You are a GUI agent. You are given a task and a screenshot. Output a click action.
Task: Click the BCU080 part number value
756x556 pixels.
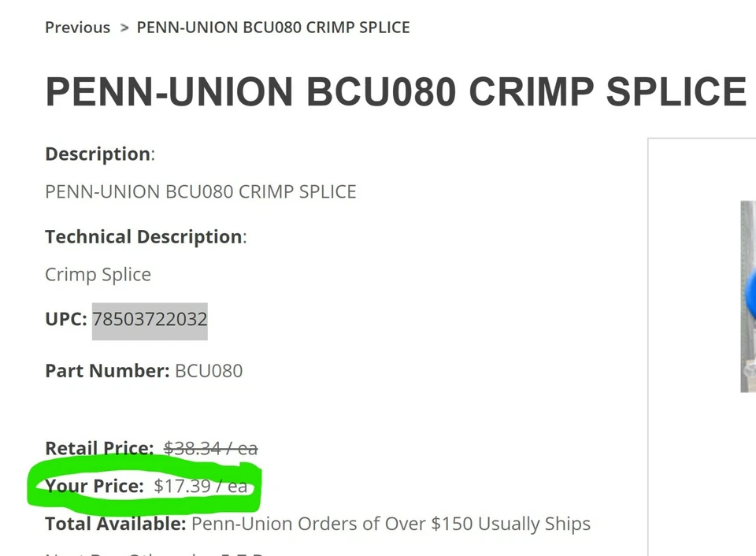209,370
